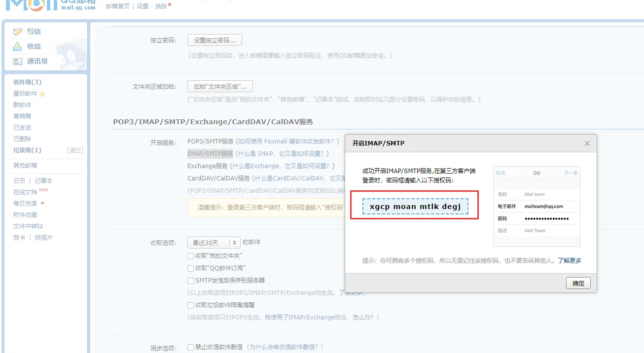644x353 pixels.
Task: Check 禁止收信软件删信 checkbox
Action: [x=190, y=347]
